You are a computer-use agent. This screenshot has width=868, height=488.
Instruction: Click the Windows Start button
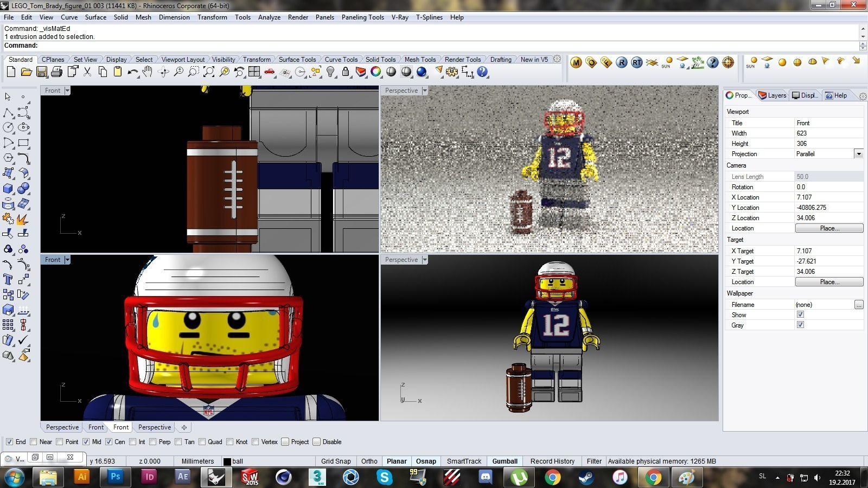tap(14, 477)
